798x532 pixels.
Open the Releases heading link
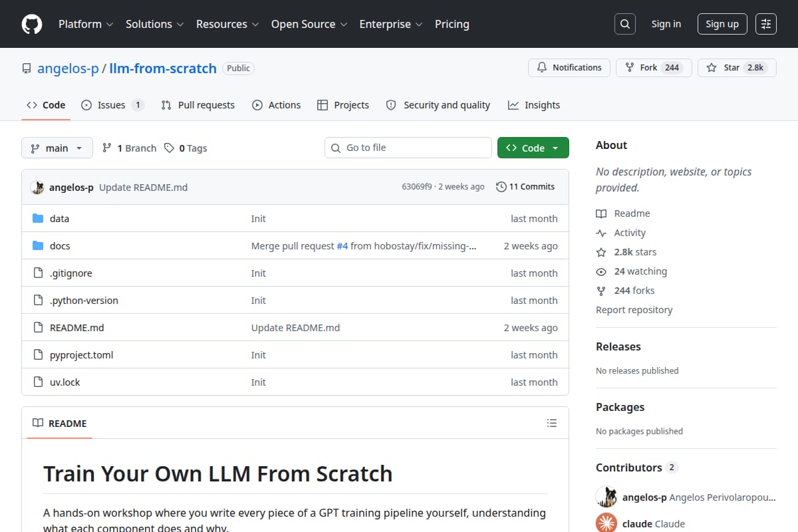pos(618,346)
